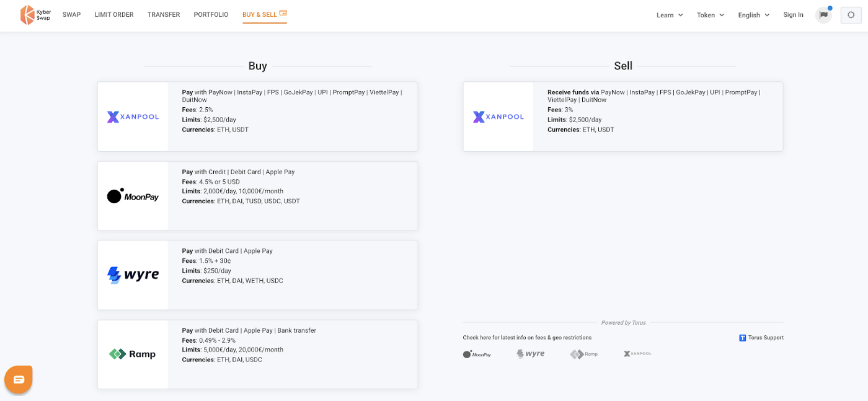This screenshot has width=868, height=401.
Task: Open the Limit Order tab
Action: pyautogui.click(x=114, y=15)
